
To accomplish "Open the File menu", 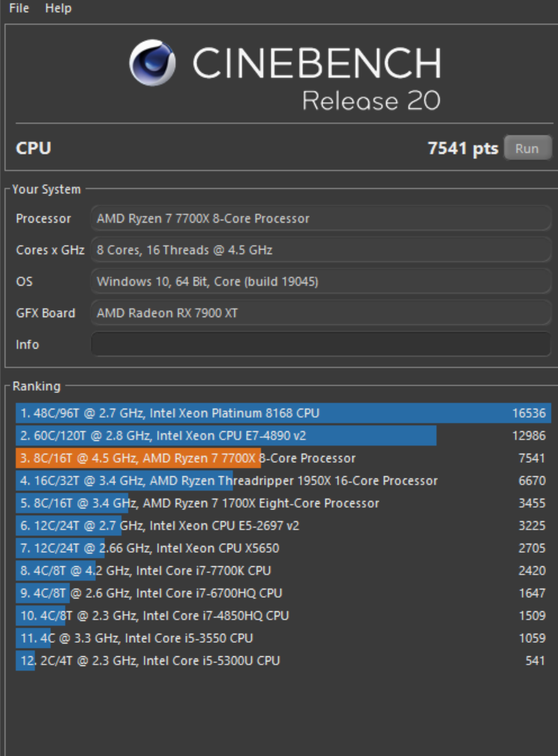I will pyautogui.click(x=19, y=8).
